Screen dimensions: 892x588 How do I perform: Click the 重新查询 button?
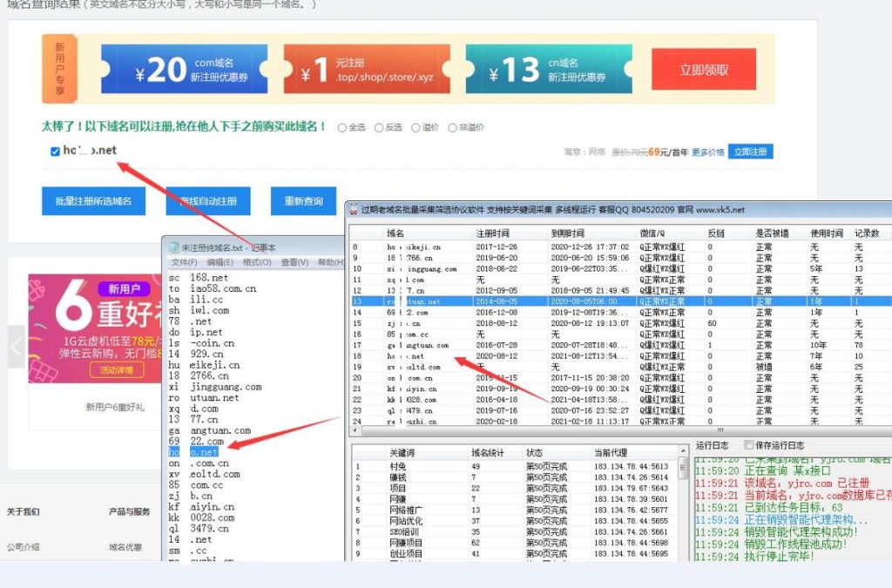tap(303, 201)
